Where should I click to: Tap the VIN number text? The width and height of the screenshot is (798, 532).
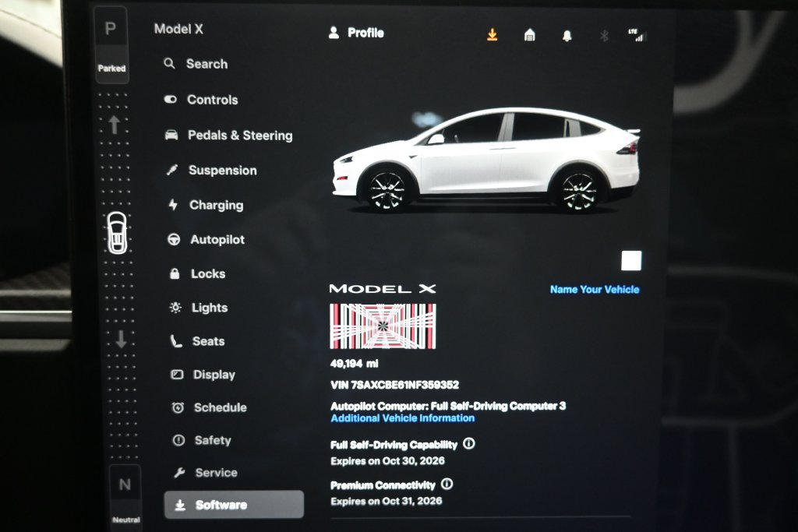click(395, 385)
